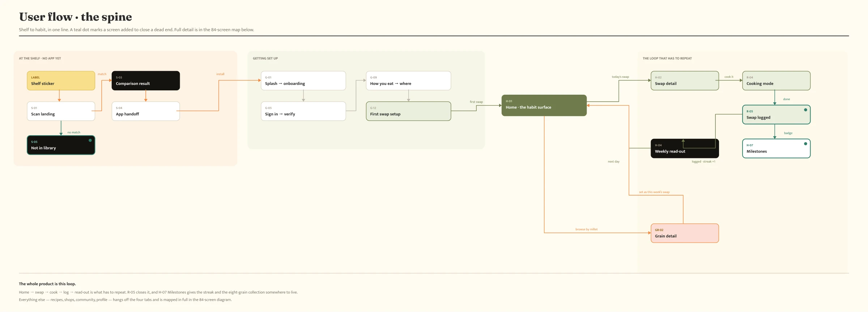
Task: Click the S-01 Scan landing node
Action: tap(61, 111)
